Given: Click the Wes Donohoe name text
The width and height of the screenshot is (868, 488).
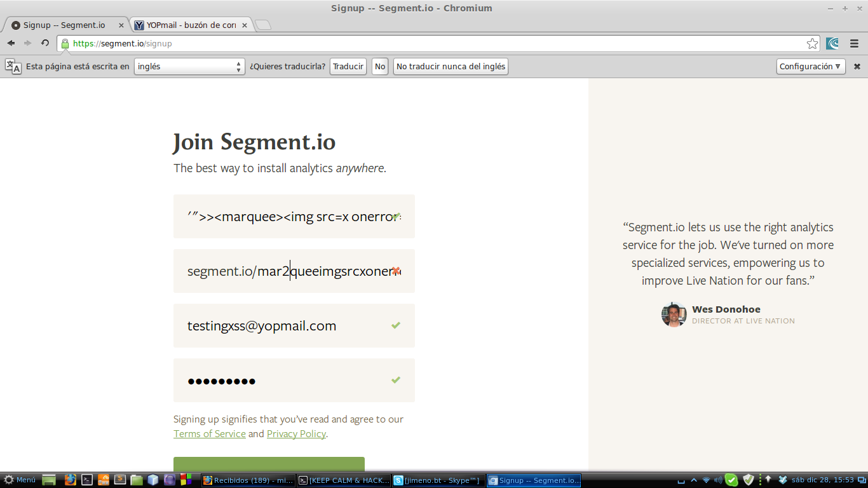Looking at the screenshot, I should pyautogui.click(x=726, y=309).
